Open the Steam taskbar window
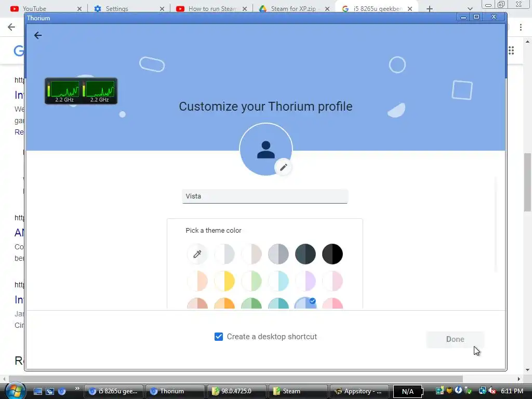This screenshot has width=532, height=399. click(298, 391)
